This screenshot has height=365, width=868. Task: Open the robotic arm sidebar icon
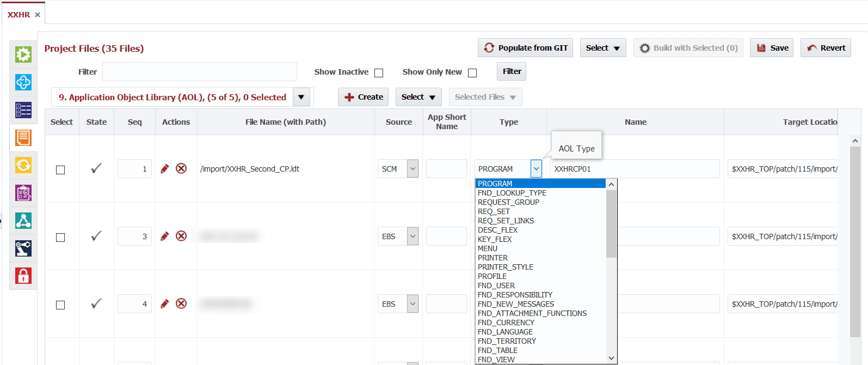[x=23, y=248]
